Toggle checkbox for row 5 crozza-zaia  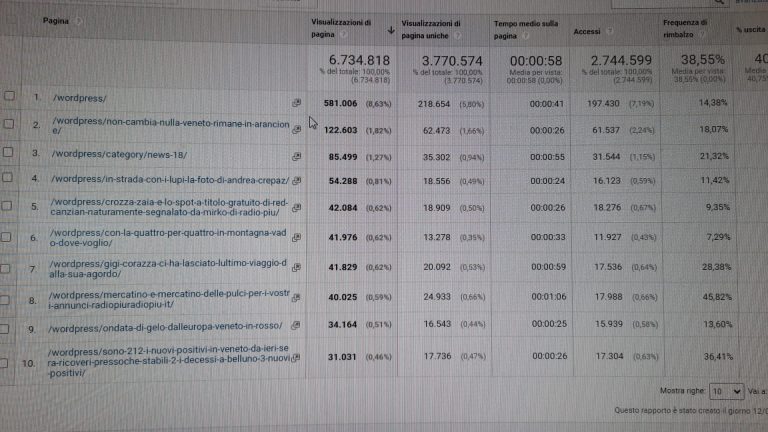pos(9,208)
